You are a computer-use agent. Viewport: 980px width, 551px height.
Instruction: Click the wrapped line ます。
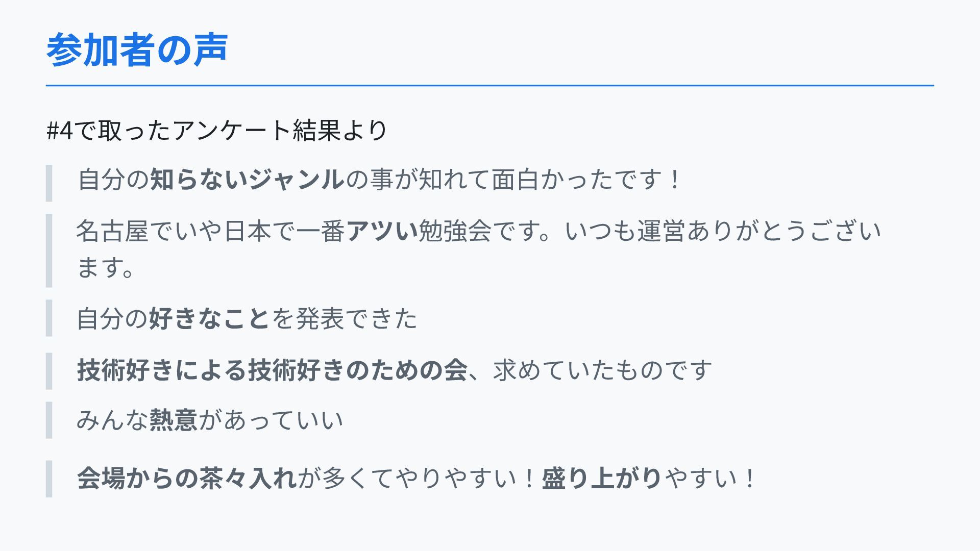tap(106, 267)
